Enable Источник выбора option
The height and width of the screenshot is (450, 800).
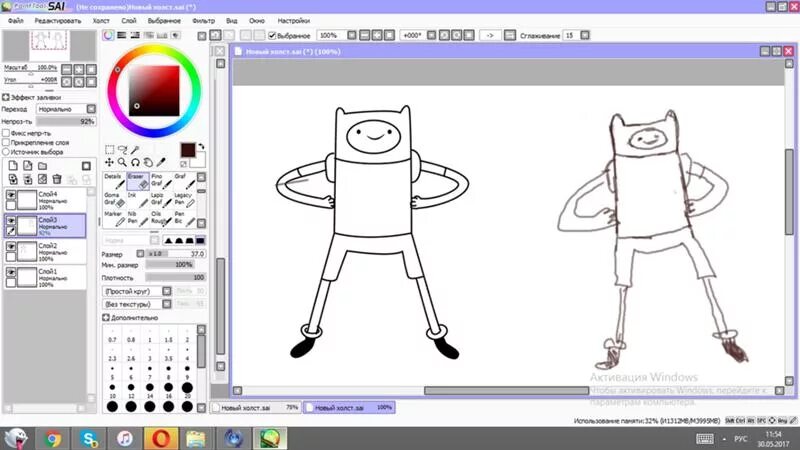point(6,152)
